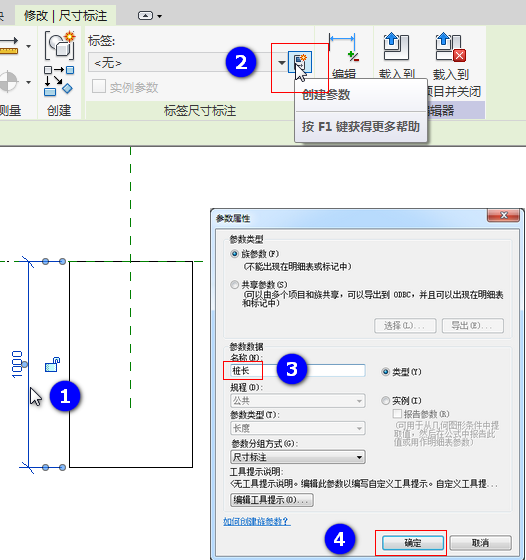Click the 取消 button
This screenshot has height=560, width=526.
pos(480,543)
